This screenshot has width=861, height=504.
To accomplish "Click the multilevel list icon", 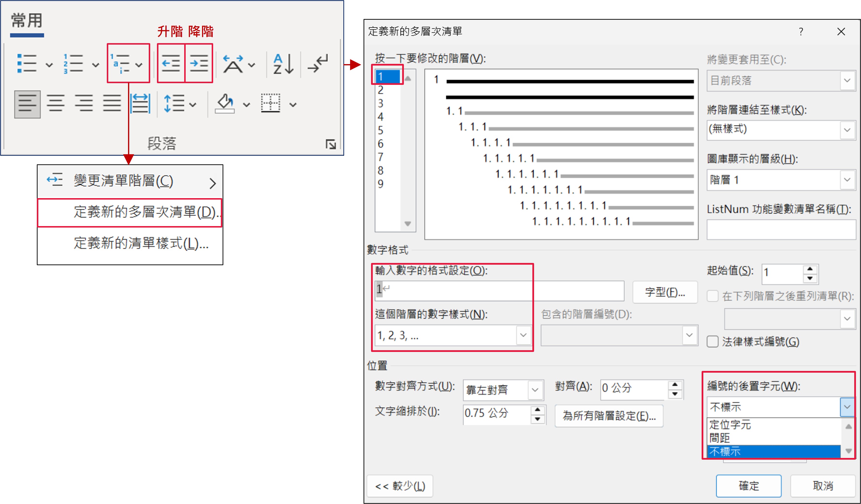I will coord(120,64).
